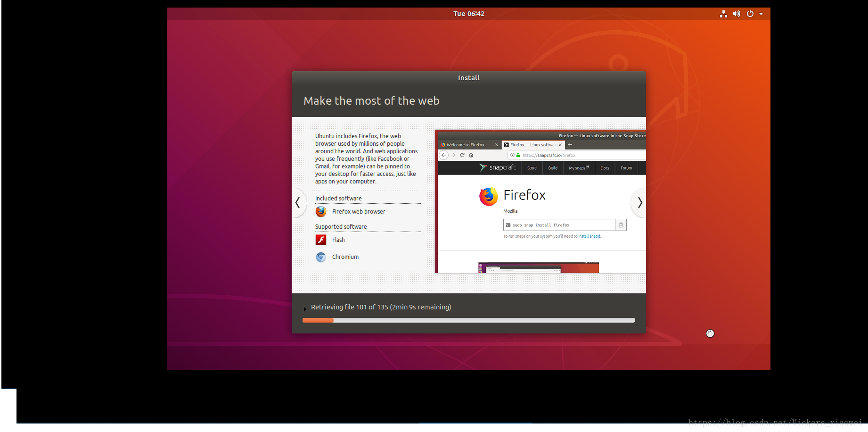Open the network status icon in top bar
The height and width of the screenshot is (432, 868).
pos(723,14)
